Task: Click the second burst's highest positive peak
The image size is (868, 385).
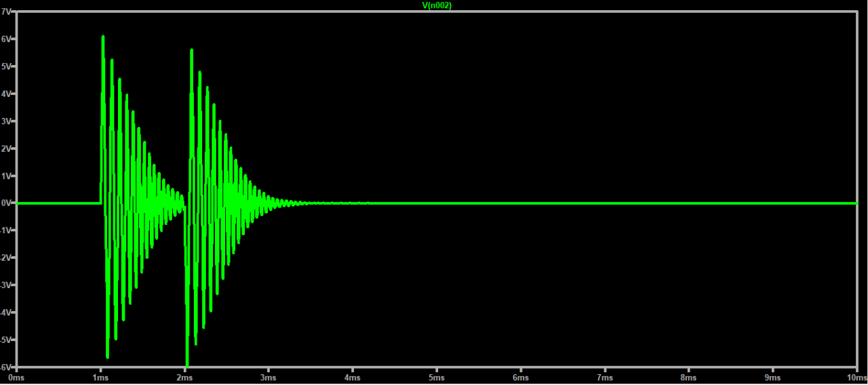Action: [192, 51]
